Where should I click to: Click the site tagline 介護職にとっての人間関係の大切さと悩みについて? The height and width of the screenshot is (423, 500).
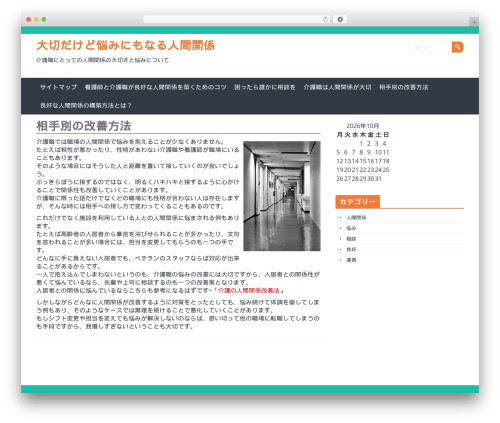click(x=103, y=60)
